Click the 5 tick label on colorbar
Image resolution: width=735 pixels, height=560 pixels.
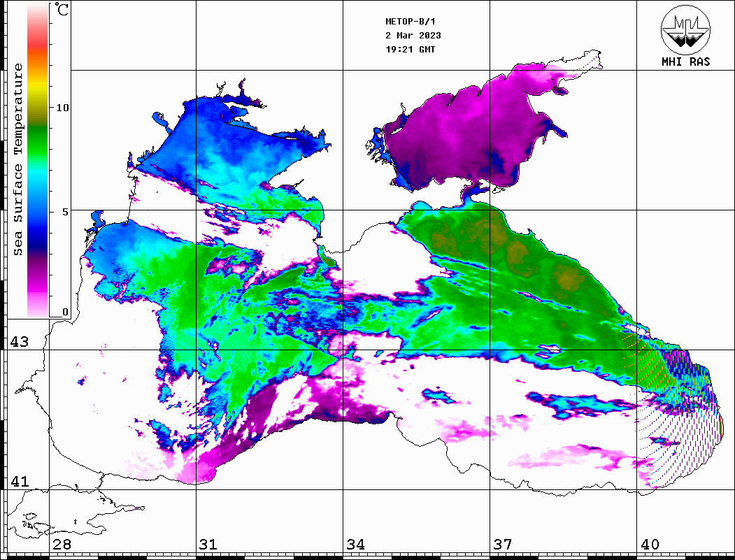[66, 210]
